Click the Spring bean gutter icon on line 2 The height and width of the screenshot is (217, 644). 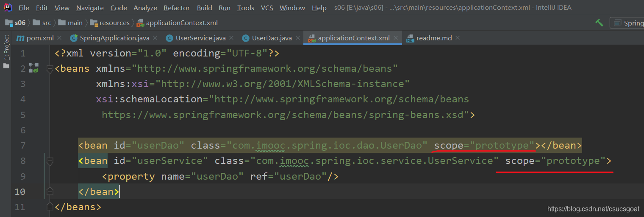click(x=34, y=68)
